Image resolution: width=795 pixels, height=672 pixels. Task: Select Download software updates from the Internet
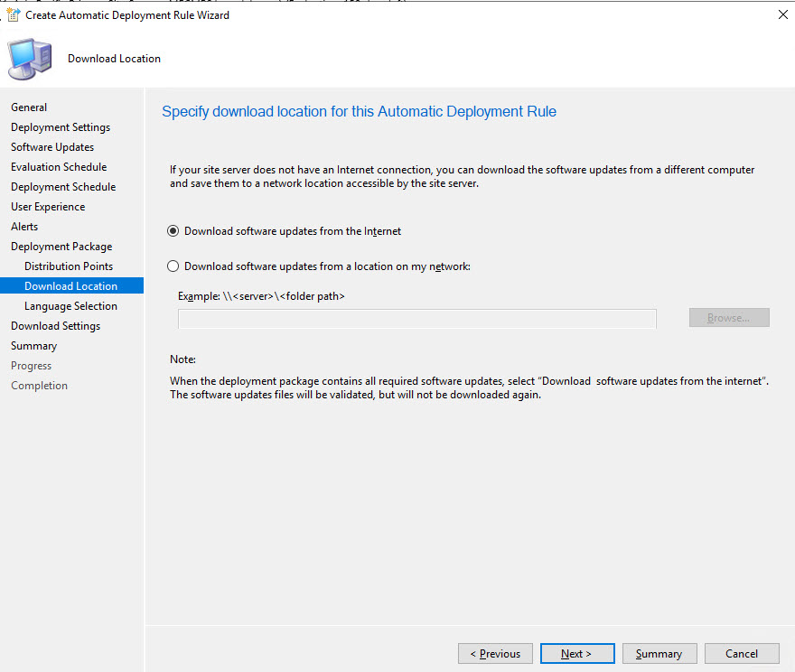pos(173,231)
